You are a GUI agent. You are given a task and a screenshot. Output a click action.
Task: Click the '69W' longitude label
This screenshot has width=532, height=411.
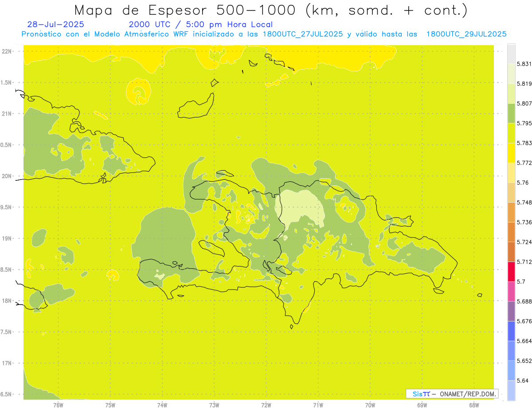tap(422, 405)
